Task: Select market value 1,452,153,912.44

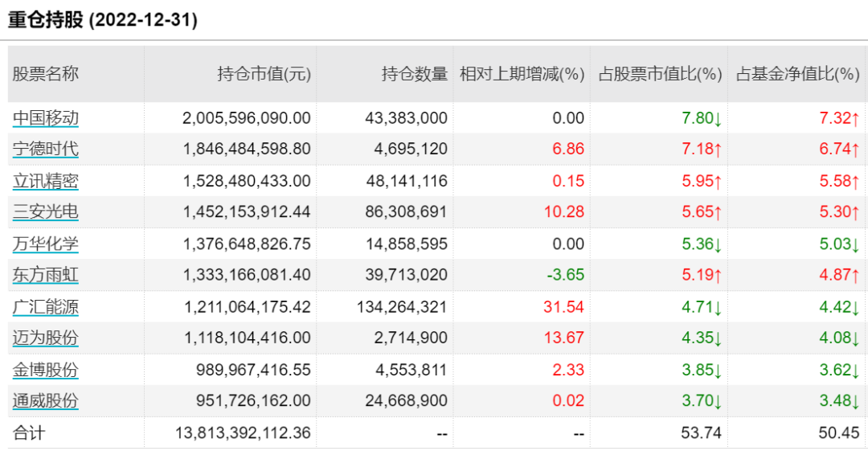Action: pyautogui.click(x=247, y=211)
